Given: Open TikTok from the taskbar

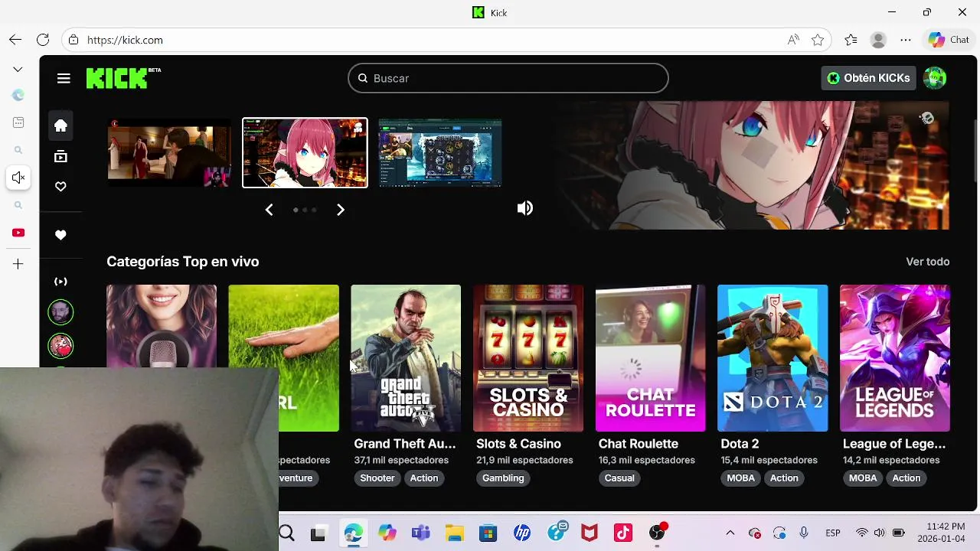Looking at the screenshot, I should pyautogui.click(x=623, y=533).
